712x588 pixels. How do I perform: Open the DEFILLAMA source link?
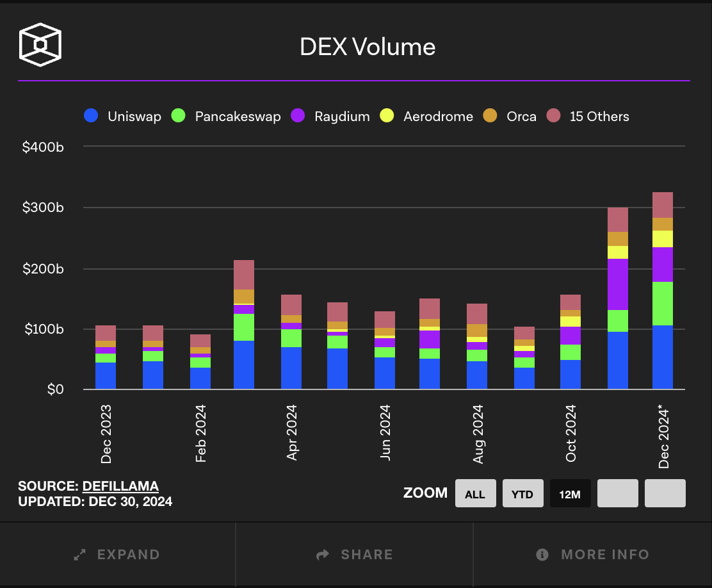[x=120, y=486]
